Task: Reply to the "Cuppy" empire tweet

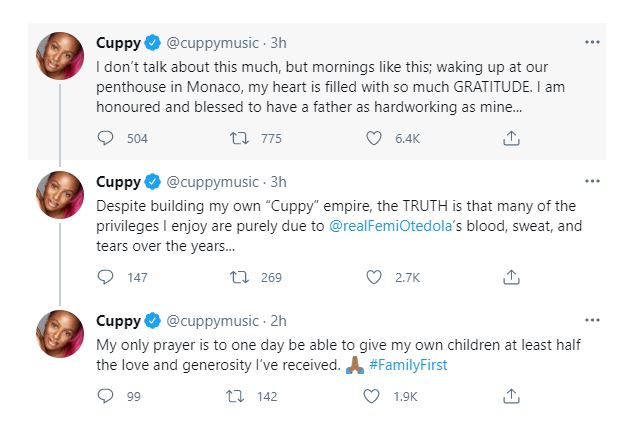Action: click(105, 277)
